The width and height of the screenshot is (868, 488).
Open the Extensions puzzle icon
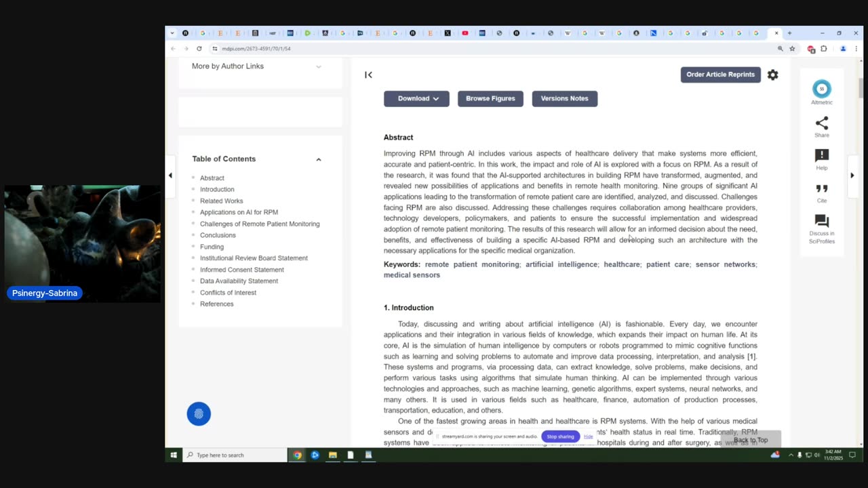pos(824,49)
